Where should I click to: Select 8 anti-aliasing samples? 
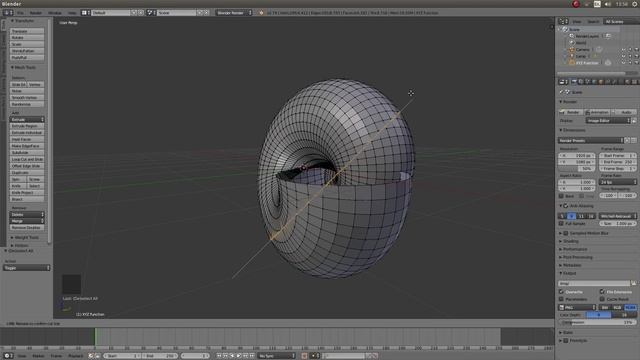pos(571,216)
